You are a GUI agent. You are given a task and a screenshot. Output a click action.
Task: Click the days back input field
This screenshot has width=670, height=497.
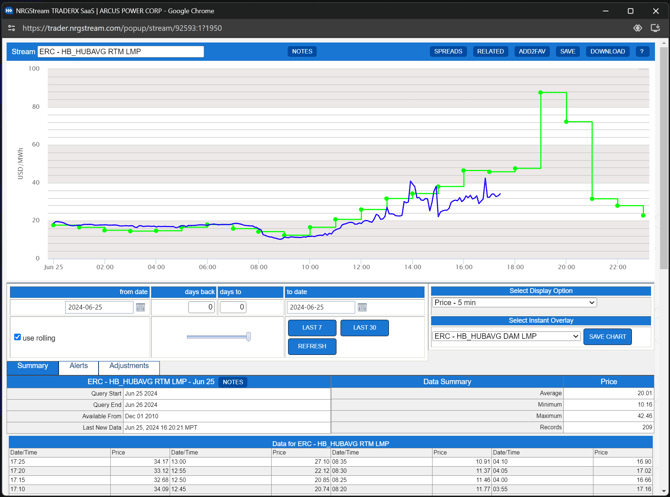point(201,307)
